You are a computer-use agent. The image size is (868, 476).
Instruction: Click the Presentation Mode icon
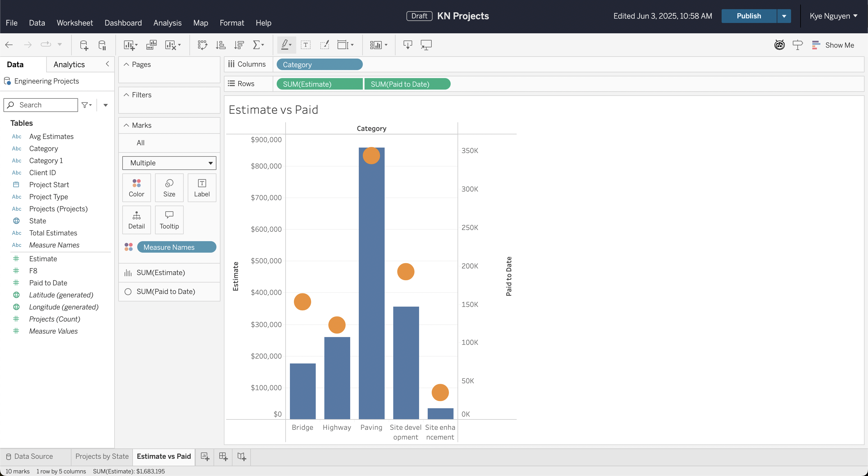coord(426,45)
